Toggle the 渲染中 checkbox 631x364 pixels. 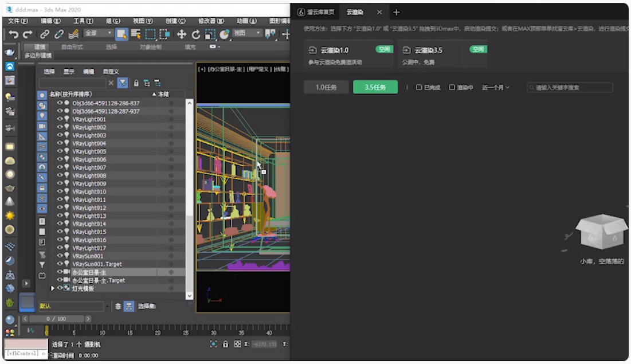click(452, 87)
